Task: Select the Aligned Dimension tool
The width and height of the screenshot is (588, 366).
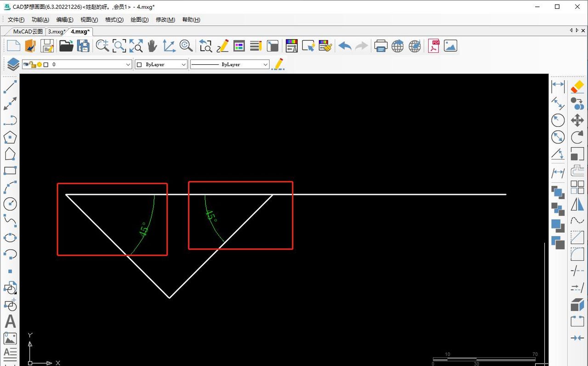Action: tap(558, 103)
